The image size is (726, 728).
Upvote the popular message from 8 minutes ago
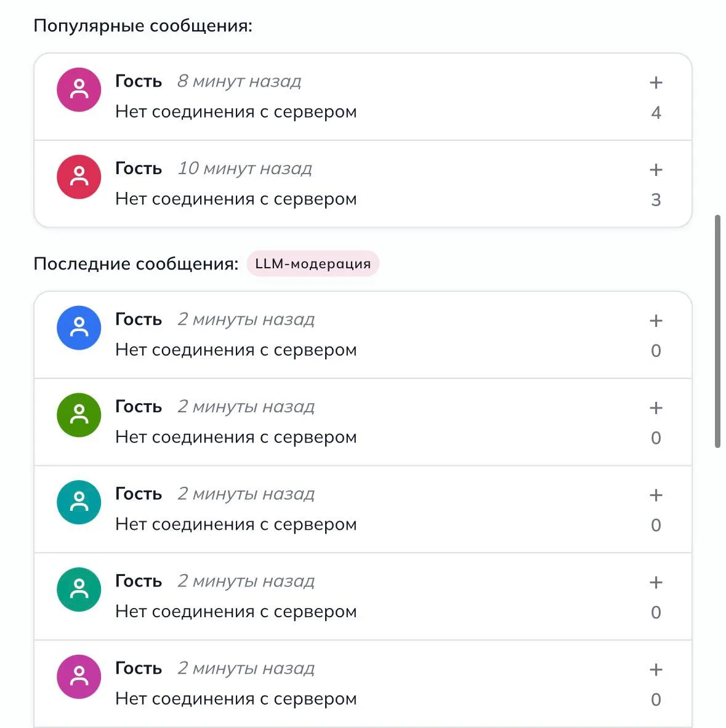pyautogui.click(x=655, y=82)
